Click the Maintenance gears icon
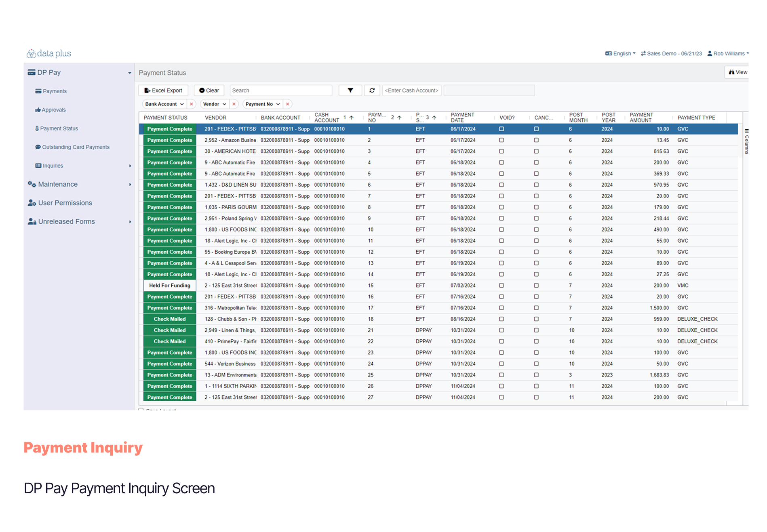Image resolution: width=767 pixels, height=532 pixels. (32, 184)
